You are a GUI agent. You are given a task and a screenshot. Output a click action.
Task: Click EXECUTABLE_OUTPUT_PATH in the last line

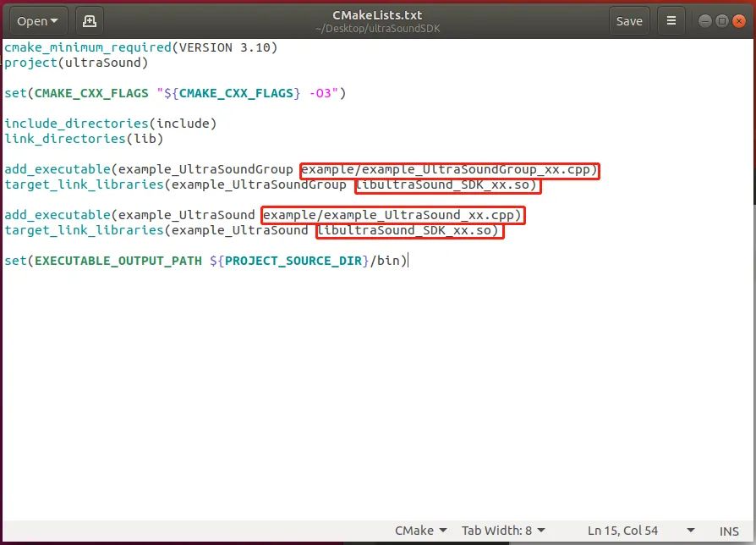pyautogui.click(x=118, y=261)
